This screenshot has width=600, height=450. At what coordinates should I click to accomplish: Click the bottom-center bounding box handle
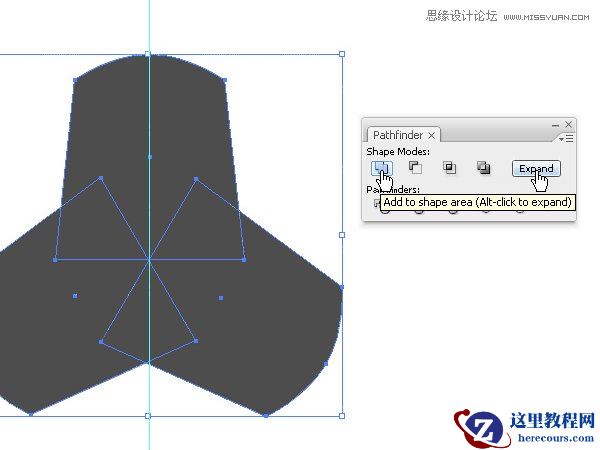tap(148, 416)
